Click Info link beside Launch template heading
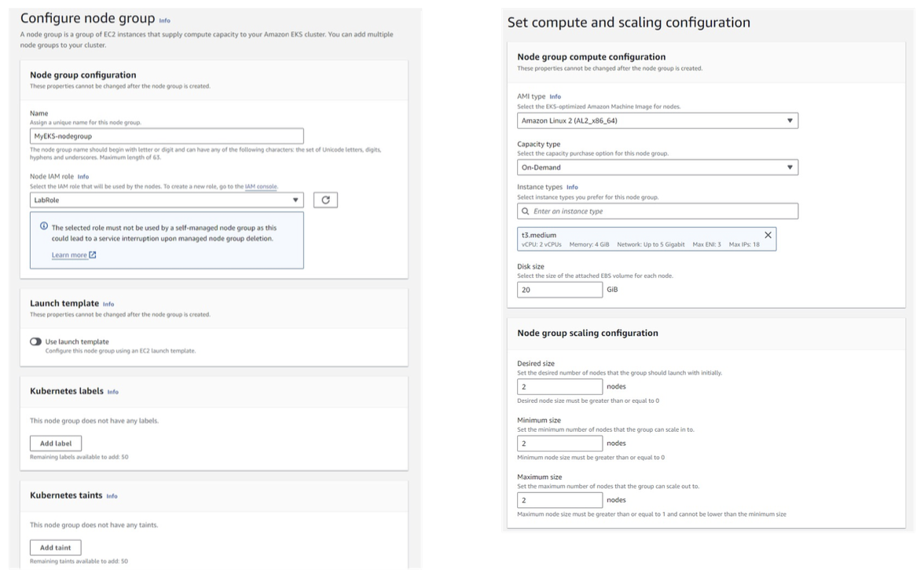 coord(108,304)
